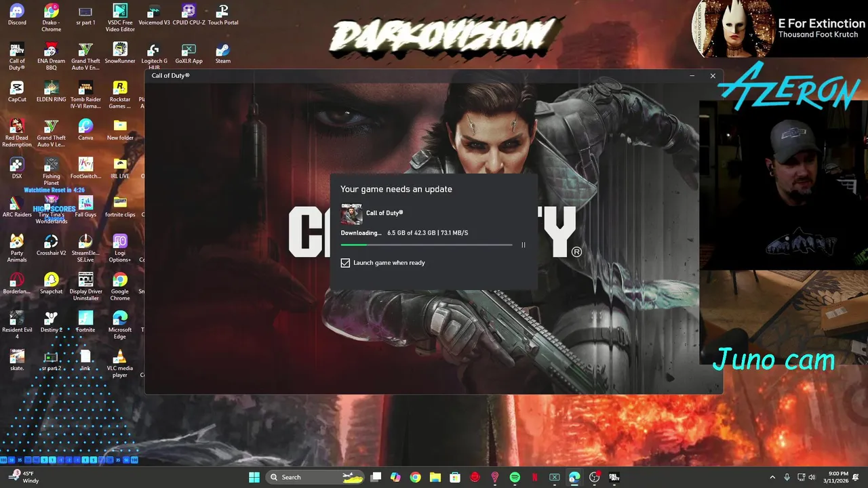
Task: Open the taskbar volume control
Action: 812,477
